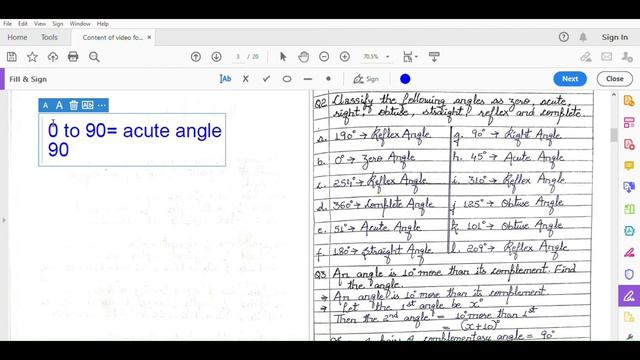Switch to the Home tab
Viewport: 640px width, 360px height.
pos(17,37)
